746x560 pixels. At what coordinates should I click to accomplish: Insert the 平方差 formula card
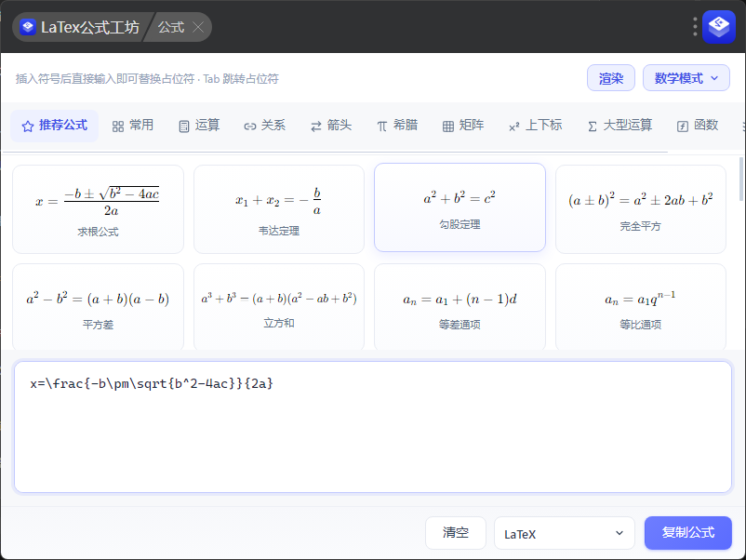98,307
